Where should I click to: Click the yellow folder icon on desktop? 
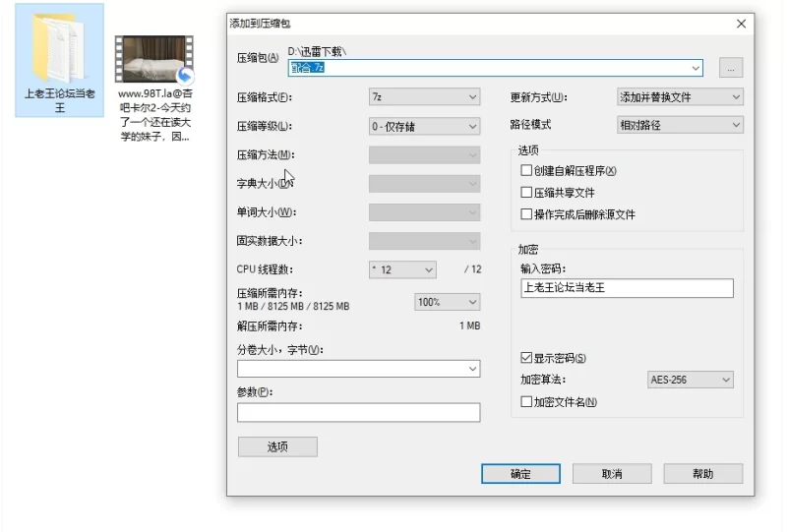tap(58, 49)
